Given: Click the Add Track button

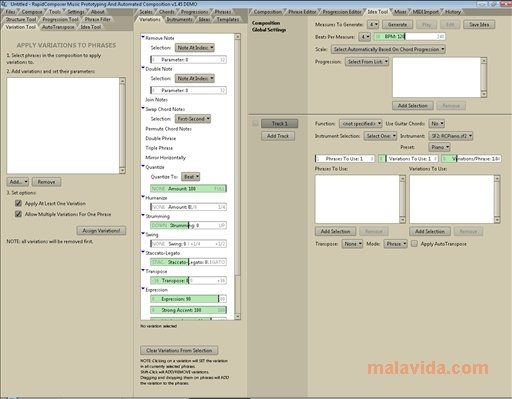Looking at the screenshot, I should click(278, 136).
